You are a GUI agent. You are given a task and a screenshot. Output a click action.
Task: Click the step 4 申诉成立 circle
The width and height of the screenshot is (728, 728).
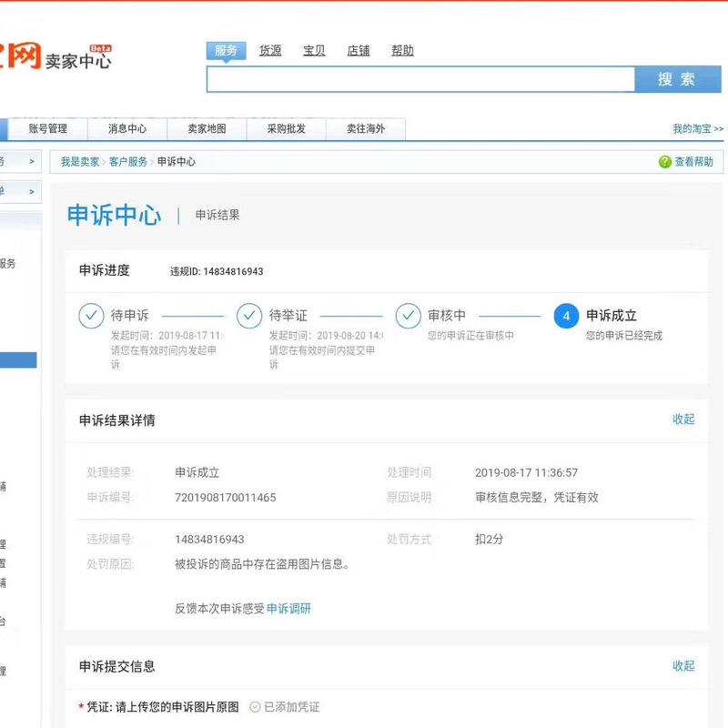click(566, 316)
